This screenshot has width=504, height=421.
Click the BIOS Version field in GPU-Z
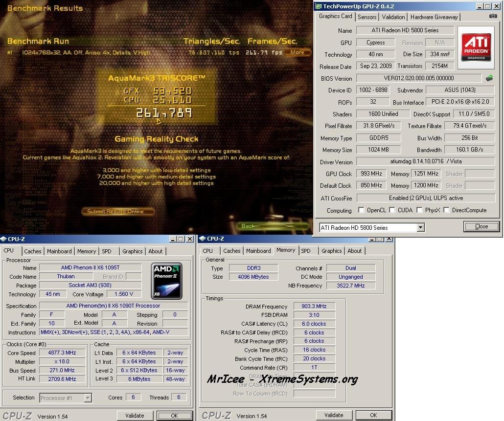click(419, 78)
